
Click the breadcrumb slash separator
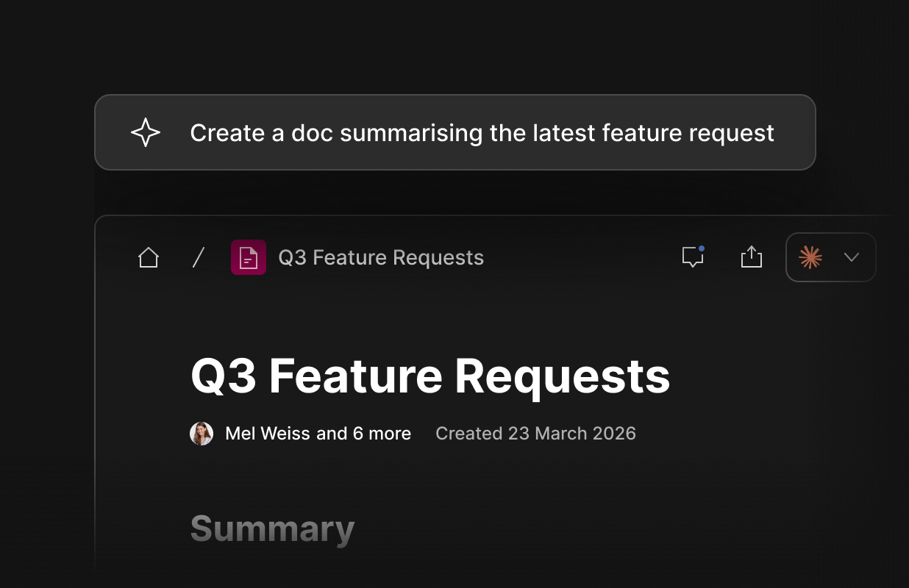click(x=198, y=257)
